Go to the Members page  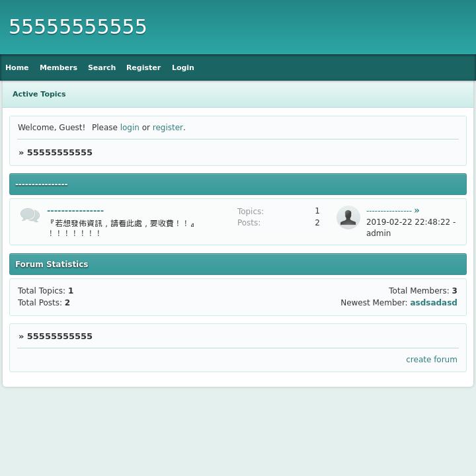point(58,67)
